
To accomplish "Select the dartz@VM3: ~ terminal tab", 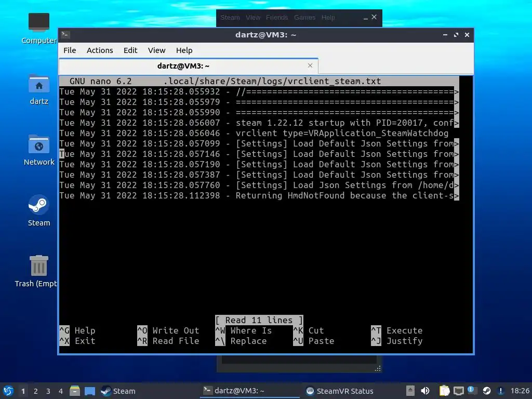I will pos(188,66).
